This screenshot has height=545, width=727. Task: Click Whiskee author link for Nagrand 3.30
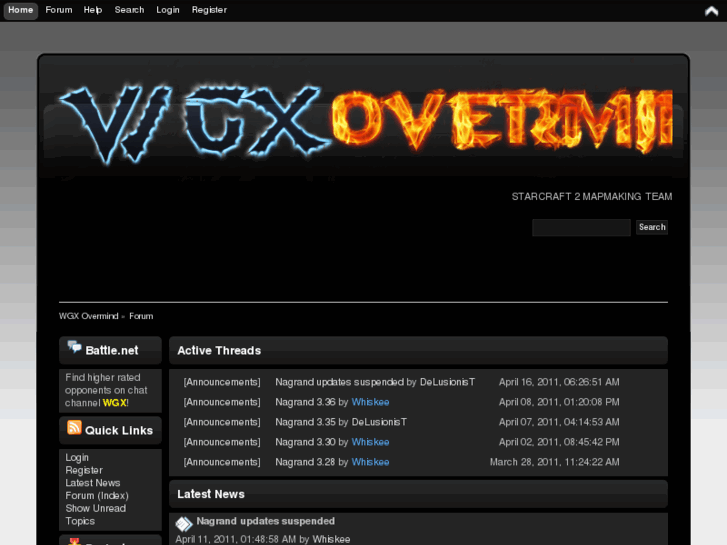click(370, 442)
